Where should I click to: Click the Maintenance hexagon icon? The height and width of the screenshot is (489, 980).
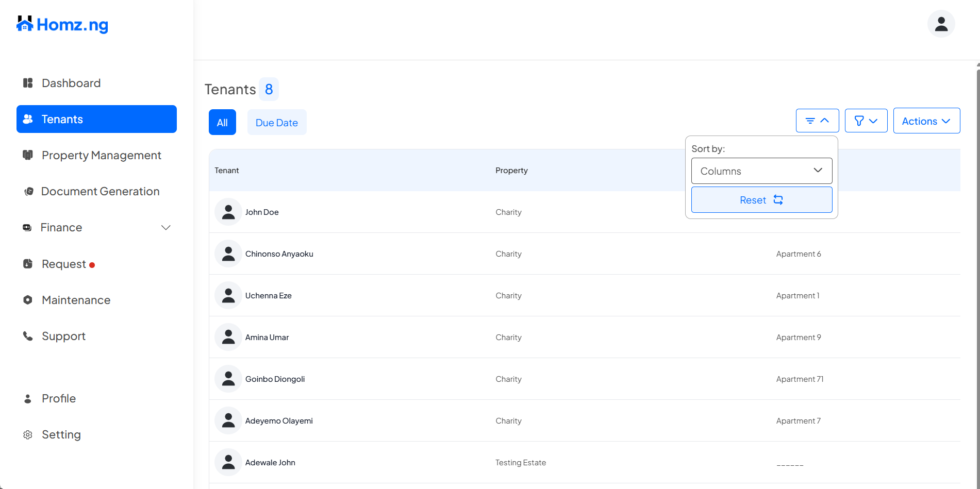coord(28,300)
